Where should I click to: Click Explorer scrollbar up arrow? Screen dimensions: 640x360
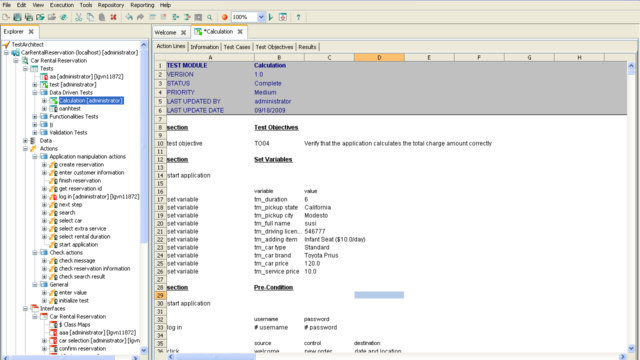(144, 44)
